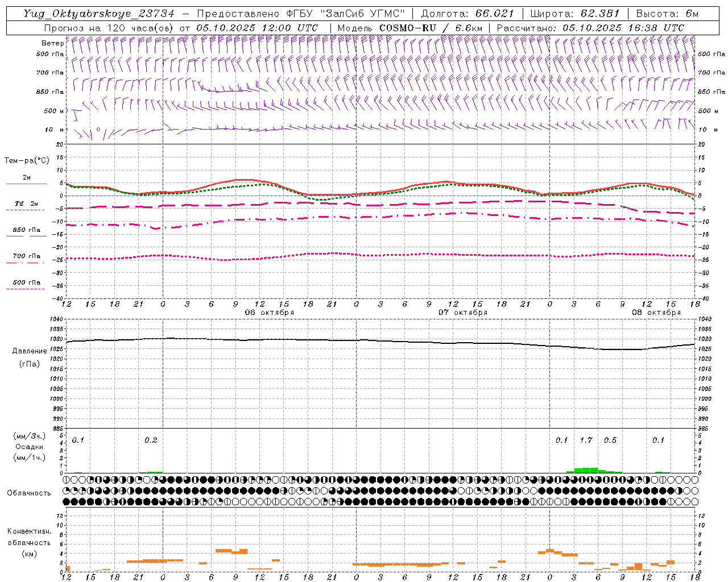
Task: Select the 'Модель COSMO-RU / 6.6км' label
Action: coord(409,28)
